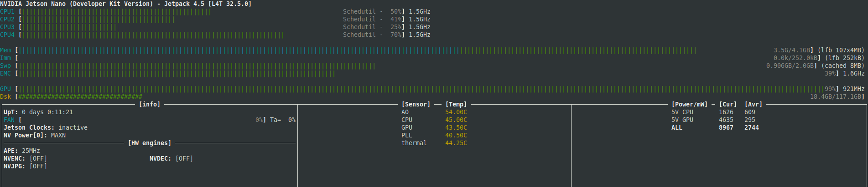868x187 pixels.
Task: Click the 'APE: 25MHz' entry
Action: click(22, 151)
